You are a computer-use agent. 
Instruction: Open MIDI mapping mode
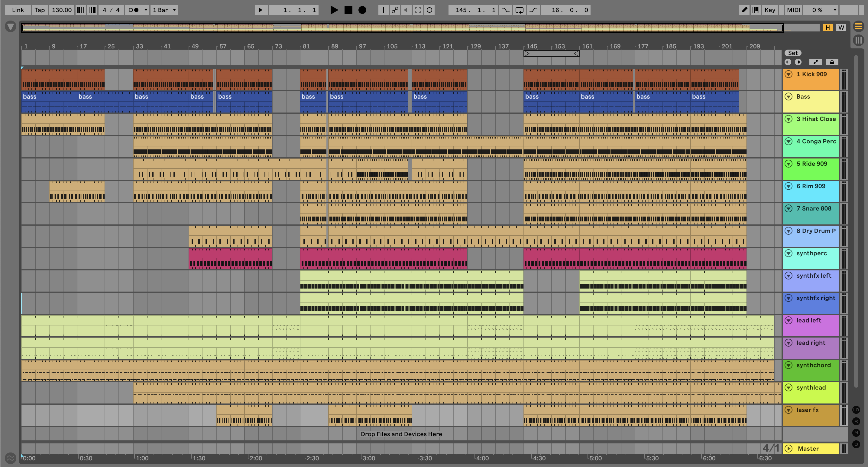coord(793,10)
